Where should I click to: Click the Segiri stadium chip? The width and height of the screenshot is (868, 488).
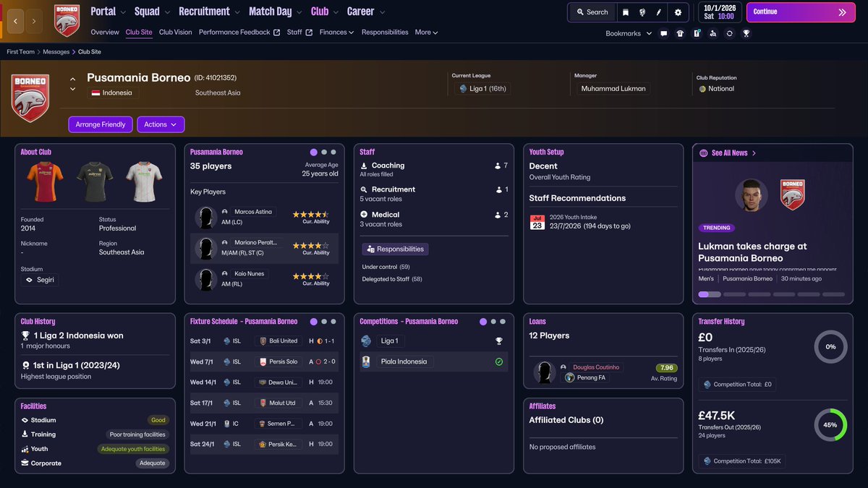tap(40, 280)
